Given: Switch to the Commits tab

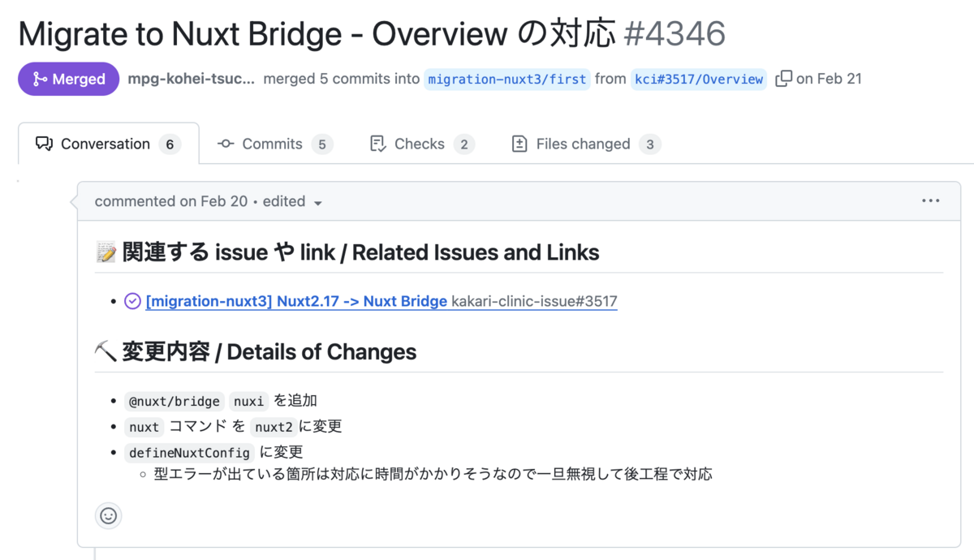Looking at the screenshot, I should pos(275,144).
